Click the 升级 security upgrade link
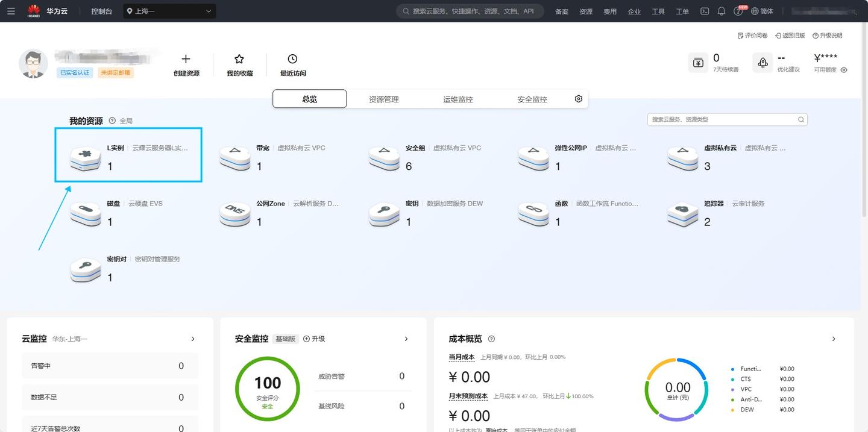 point(314,339)
